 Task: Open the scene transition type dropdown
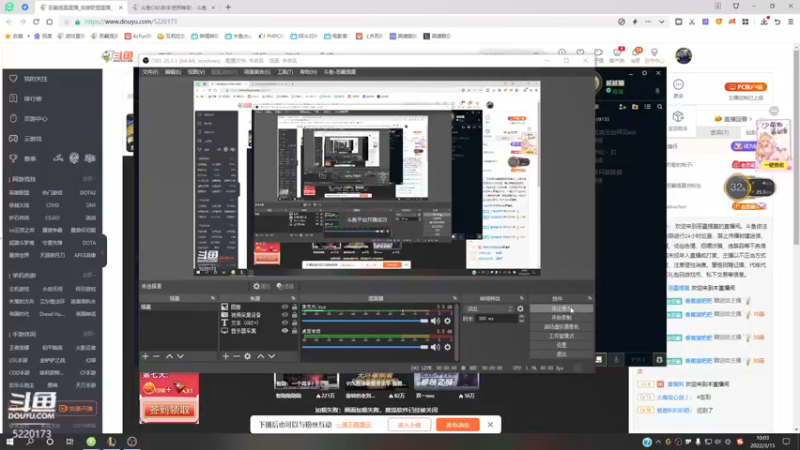click(x=488, y=309)
